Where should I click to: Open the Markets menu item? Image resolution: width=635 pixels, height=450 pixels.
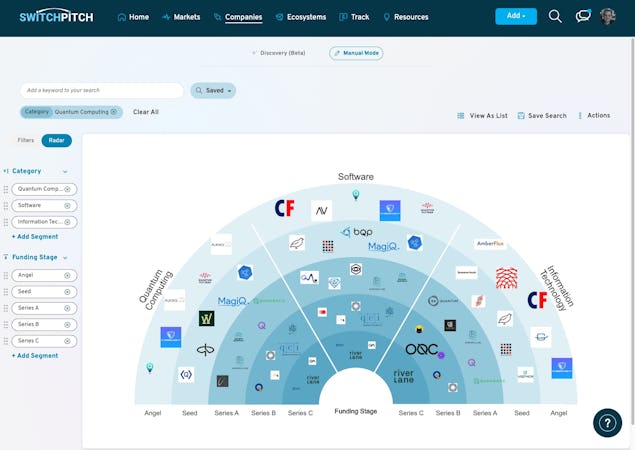(x=181, y=17)
